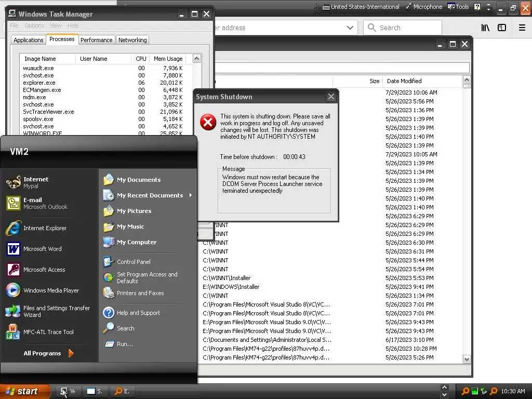Open browser Library icon
Screen dimensions: 532x399
tap(485, 28)
